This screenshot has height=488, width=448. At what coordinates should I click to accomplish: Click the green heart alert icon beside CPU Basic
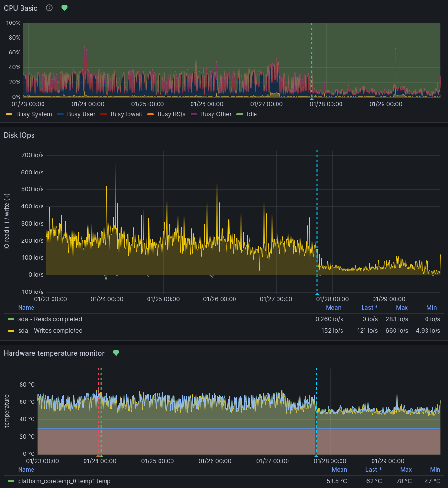64,8
